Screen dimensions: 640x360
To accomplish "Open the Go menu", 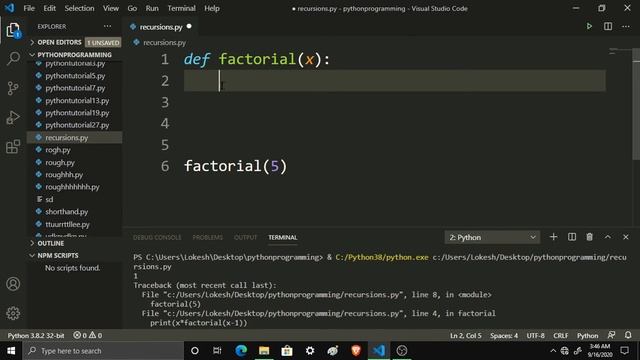I will (x=132, y=8).
